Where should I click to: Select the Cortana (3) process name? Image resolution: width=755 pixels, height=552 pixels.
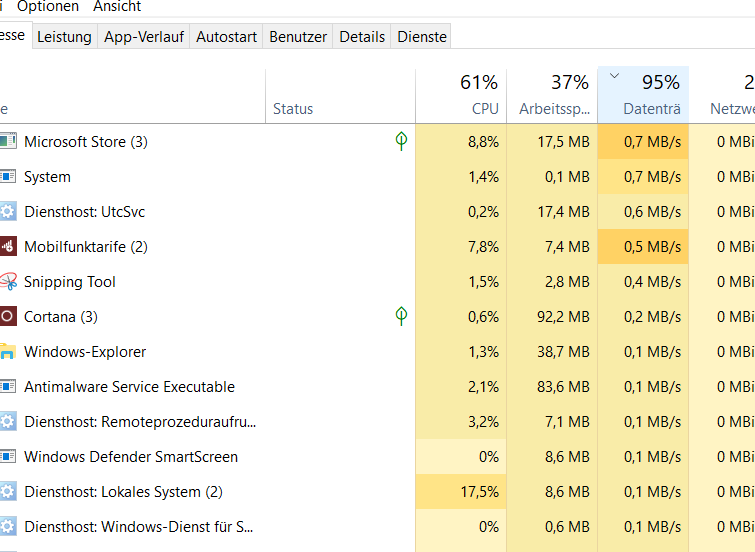[x=61, y=317]
